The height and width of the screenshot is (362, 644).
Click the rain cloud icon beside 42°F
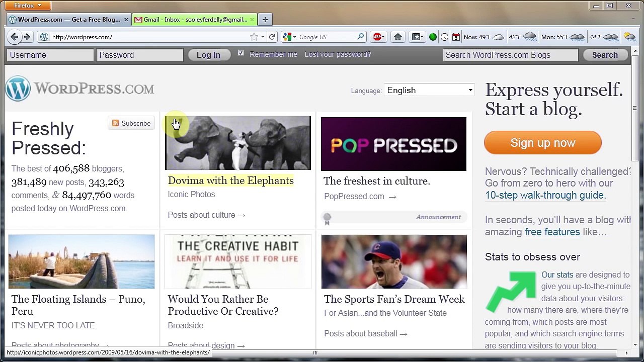pos(530,37)
